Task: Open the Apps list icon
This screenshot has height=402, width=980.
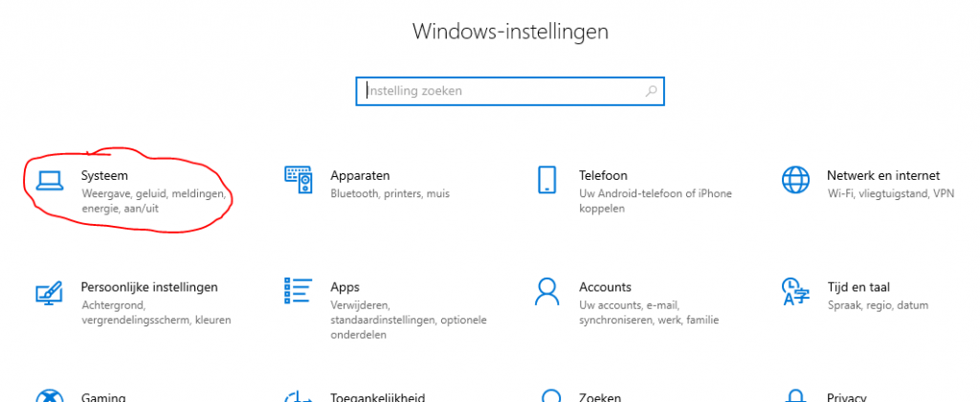Action: click(299, 291)
